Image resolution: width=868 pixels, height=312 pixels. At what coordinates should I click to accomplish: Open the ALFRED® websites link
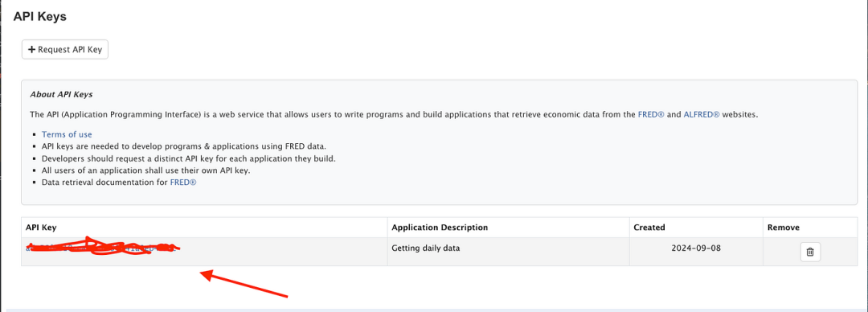[x=702, y=115]
